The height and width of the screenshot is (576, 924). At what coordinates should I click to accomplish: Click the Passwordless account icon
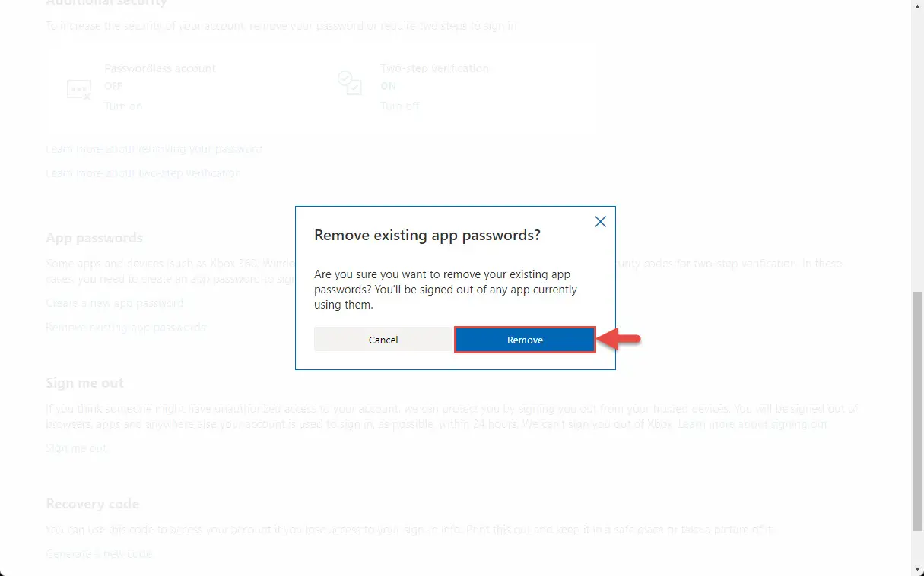[79, 90]
